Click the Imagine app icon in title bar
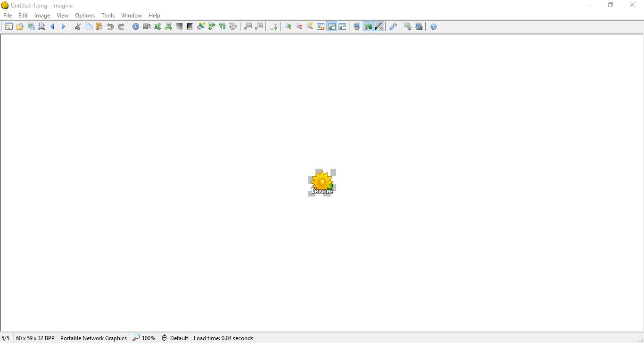 (x=5, y=5)
